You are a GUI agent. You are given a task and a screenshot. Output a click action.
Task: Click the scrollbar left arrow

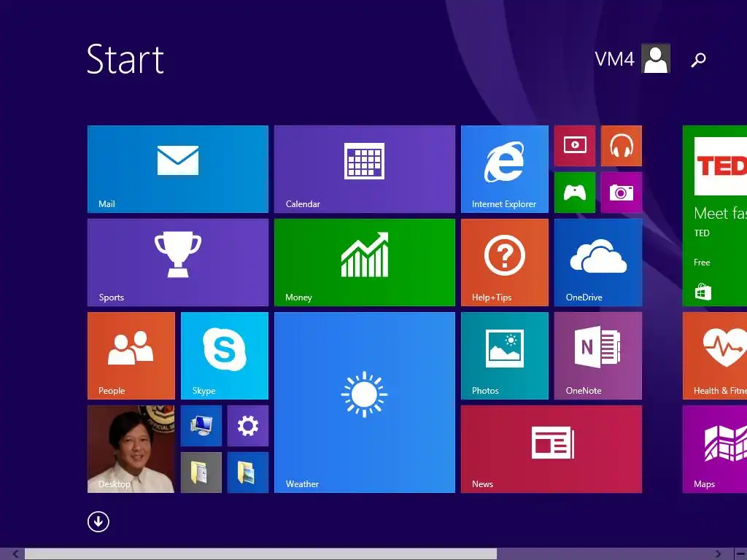pyautogui.click(x=15, y=554)
